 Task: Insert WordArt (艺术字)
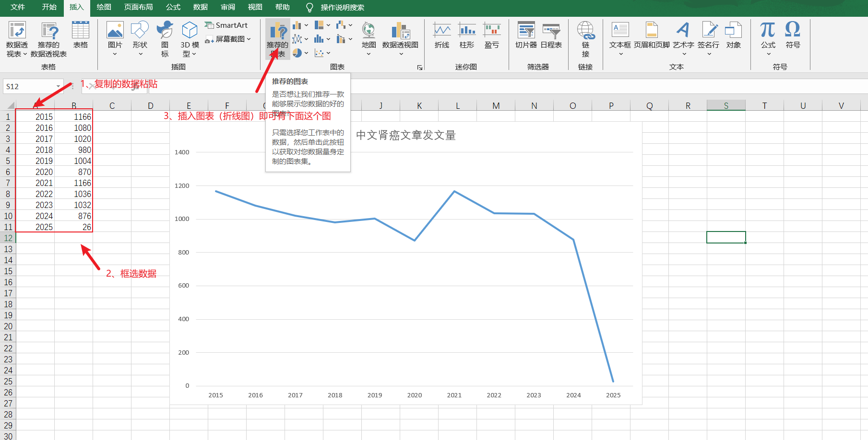[683, 39]
